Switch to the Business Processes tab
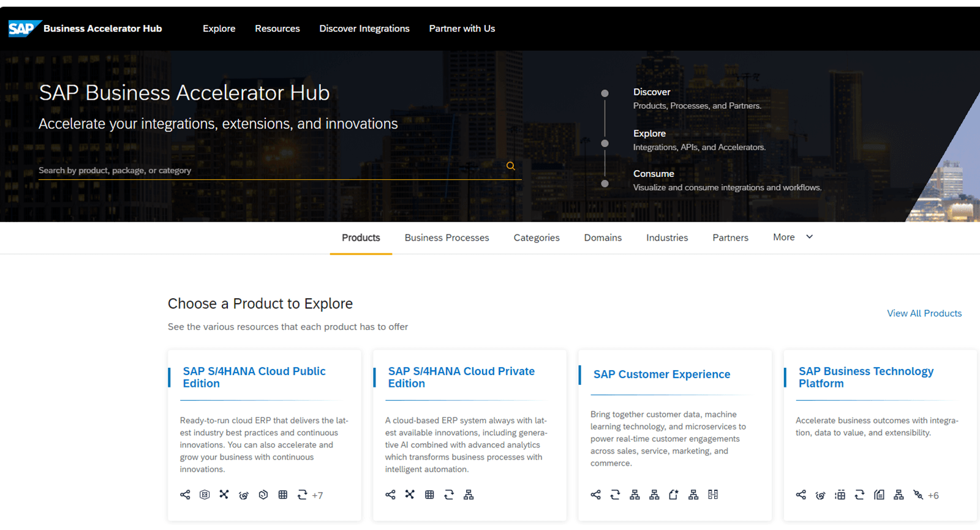 (447, 237)
